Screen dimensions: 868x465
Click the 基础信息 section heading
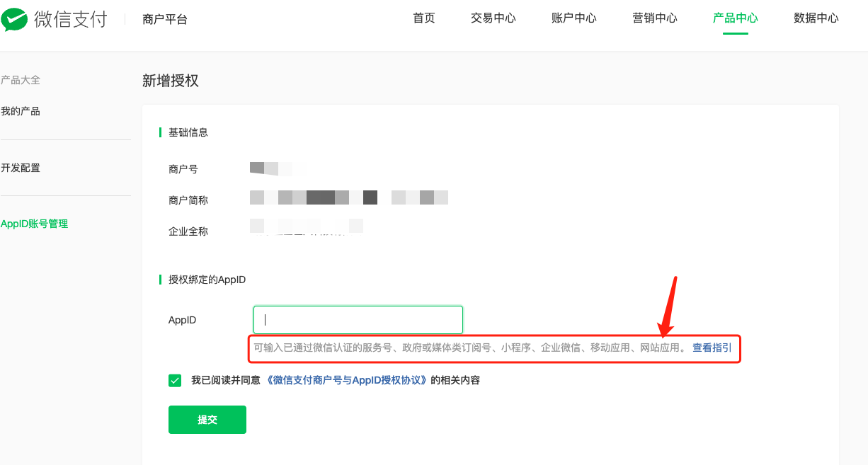click(188, 132)
